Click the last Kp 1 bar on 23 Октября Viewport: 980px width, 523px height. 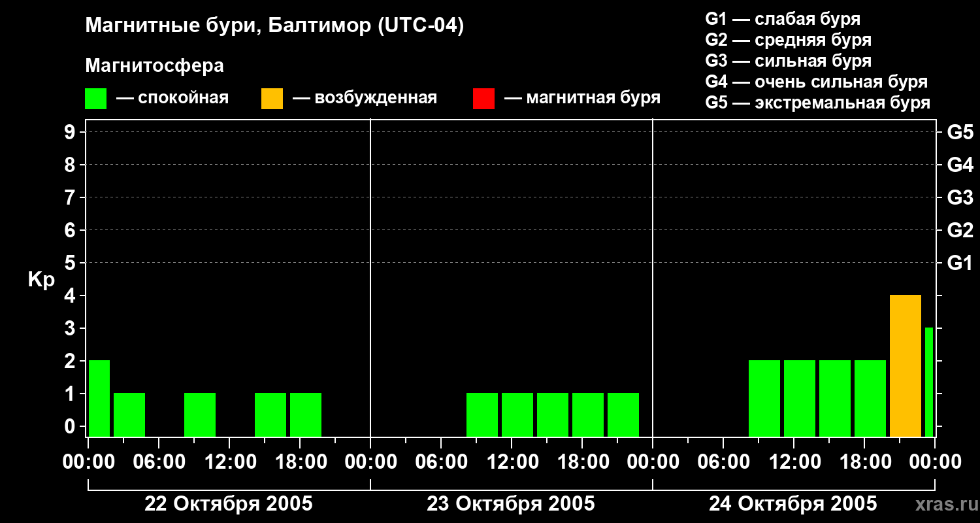623,414
